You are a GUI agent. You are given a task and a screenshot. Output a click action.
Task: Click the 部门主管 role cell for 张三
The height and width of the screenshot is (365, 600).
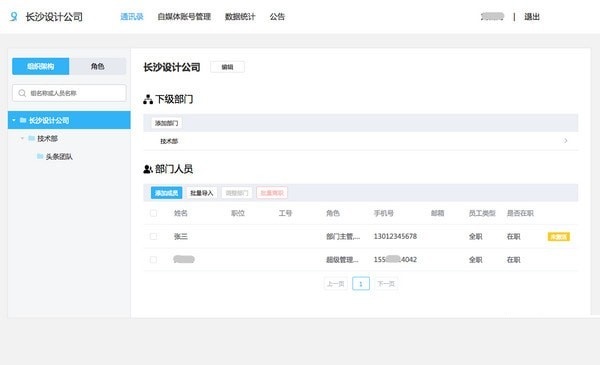[x=343, y=236]
